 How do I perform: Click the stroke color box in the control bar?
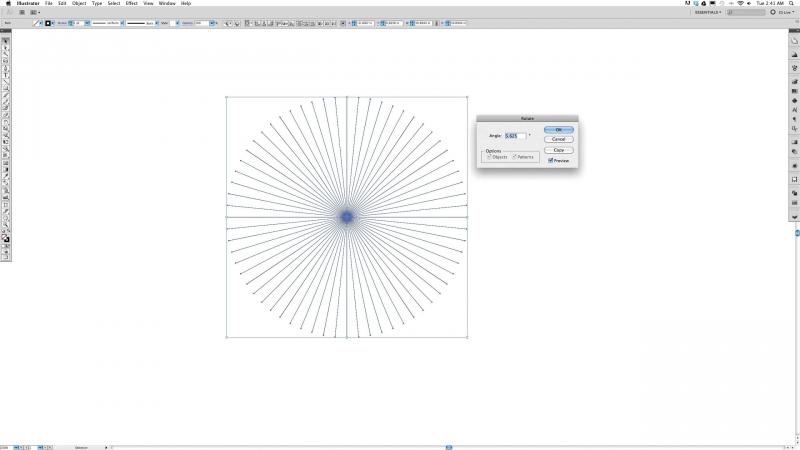(48, 23)
